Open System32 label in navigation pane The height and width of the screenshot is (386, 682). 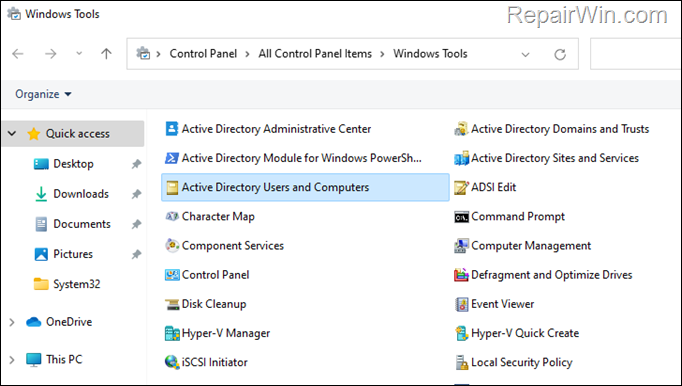tap(77, 284)
